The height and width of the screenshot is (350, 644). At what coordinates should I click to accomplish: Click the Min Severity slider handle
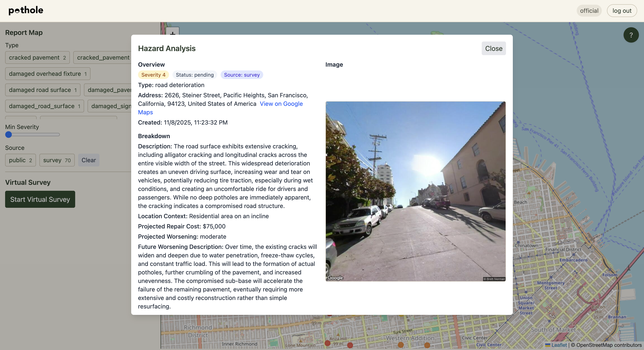pyautogui.click(x=9, y=135)
